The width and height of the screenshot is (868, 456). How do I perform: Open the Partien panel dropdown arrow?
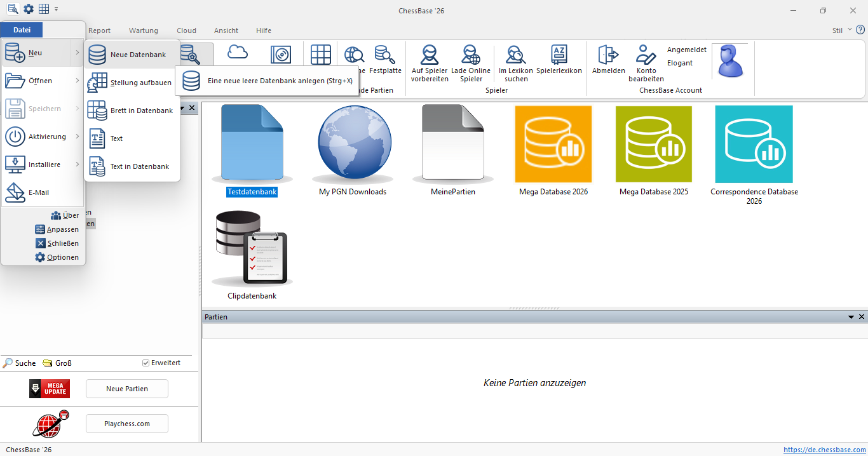point(851,317)
